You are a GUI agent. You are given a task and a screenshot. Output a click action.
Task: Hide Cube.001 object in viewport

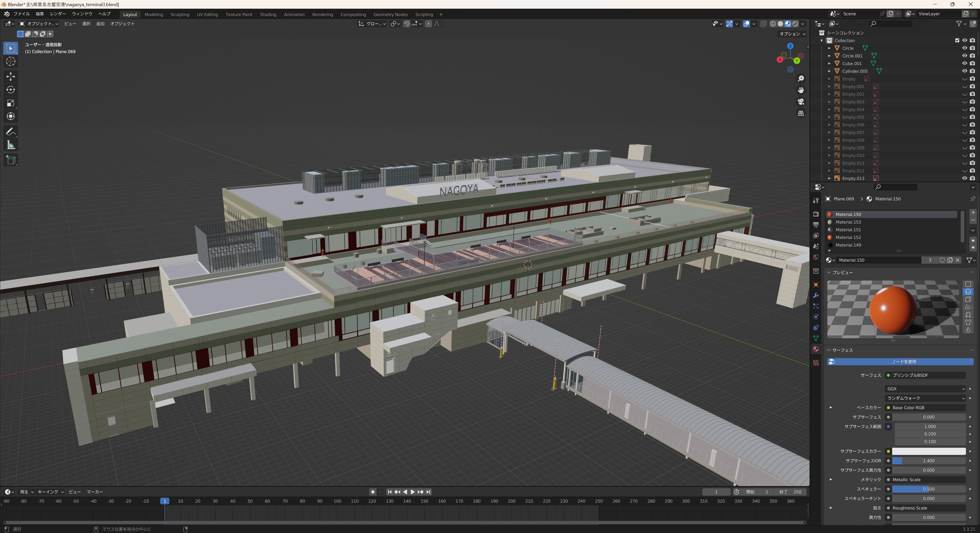pyautogui.click(x=964, y=63)
